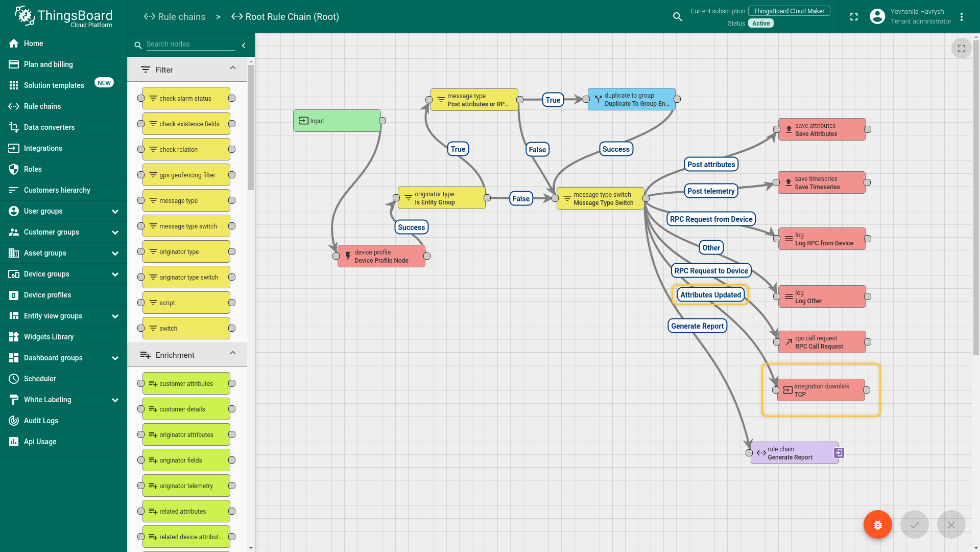980x552 pixels.
Task: Toggle browser fullscreen icon in header
Action: (x=853, y=17)
